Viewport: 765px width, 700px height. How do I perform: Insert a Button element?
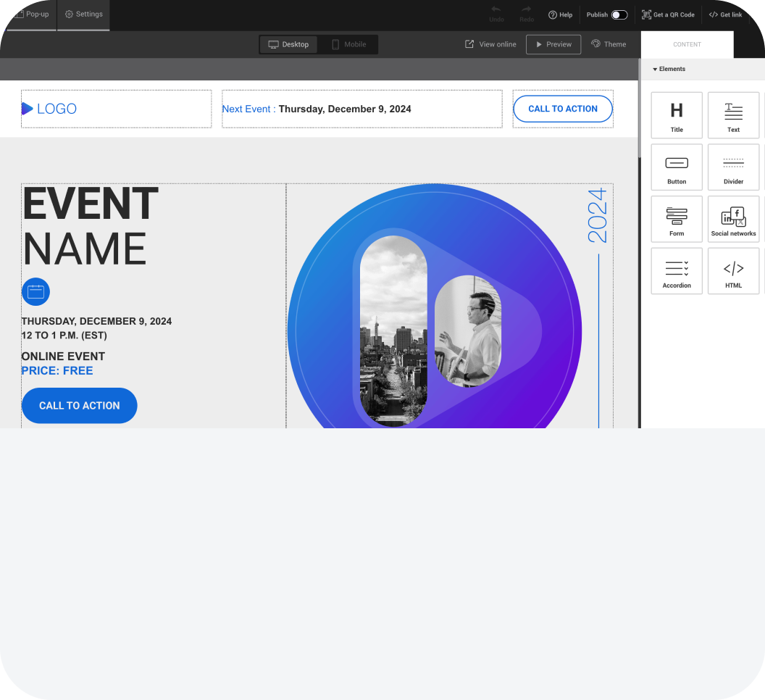676,167
